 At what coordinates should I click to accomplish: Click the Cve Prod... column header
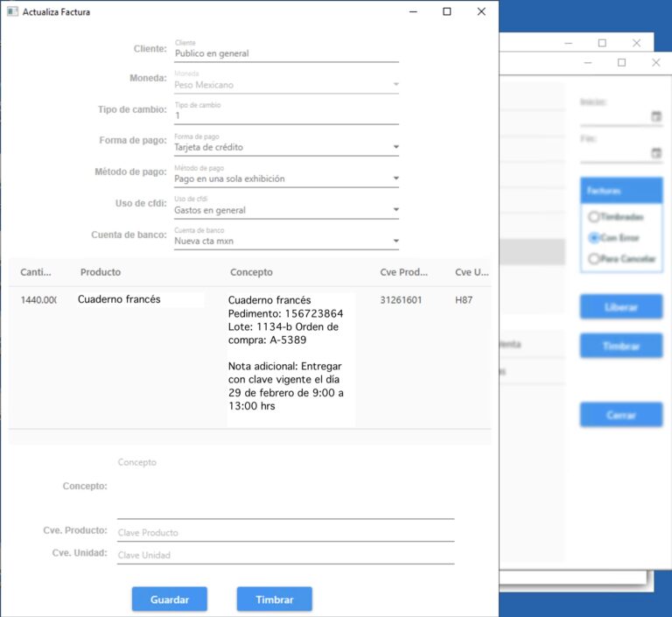click(x=403, y=272)
